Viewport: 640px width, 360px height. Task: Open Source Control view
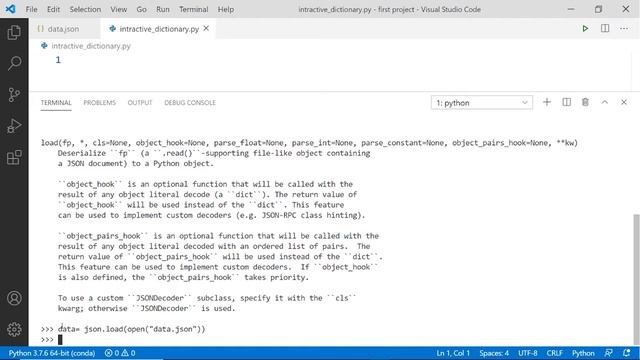[x=14, y=95]
